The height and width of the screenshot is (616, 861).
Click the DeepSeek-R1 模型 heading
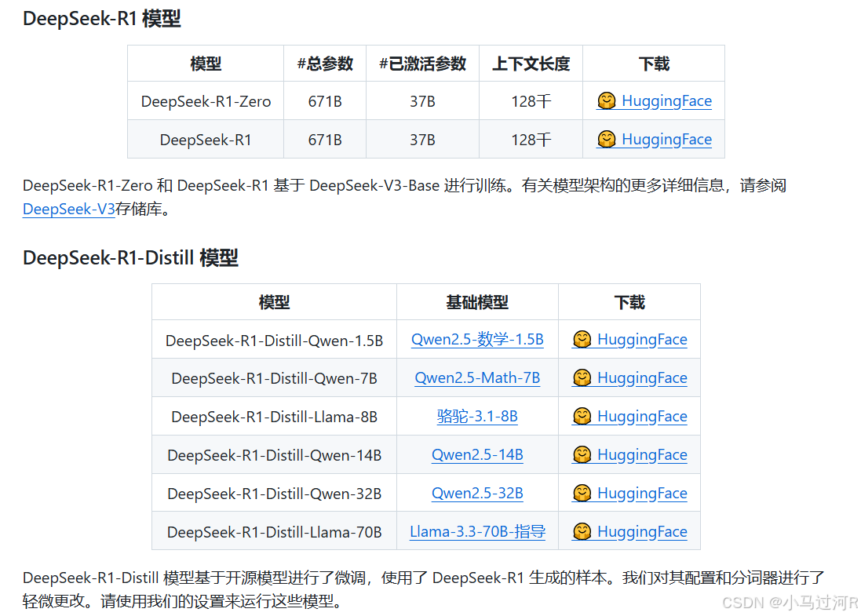point(101,19)
